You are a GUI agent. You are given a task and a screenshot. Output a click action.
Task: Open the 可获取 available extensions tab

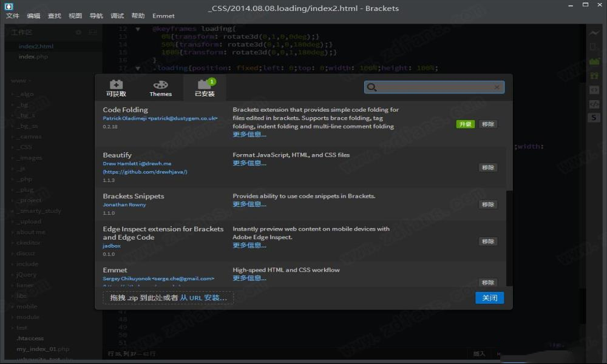click(116, 88)
